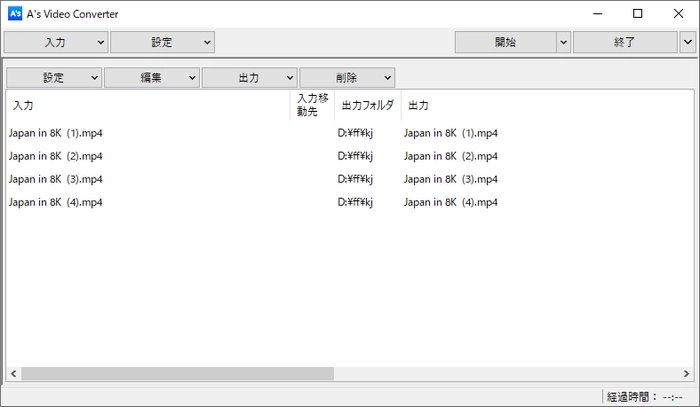Click the A's Video Converter app icon
Viewport: 700px width, 407px height.
click(15, 14)
